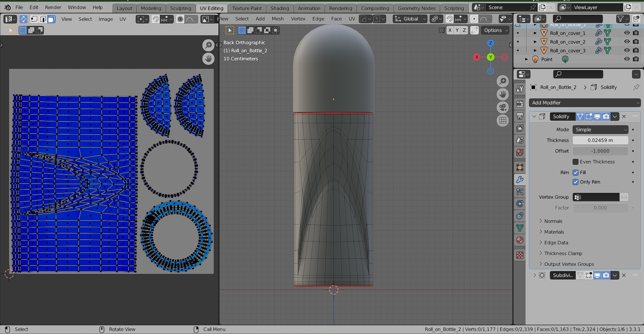Toggle Solidify show in viewport
The image size is (644, 334).
(597, 116)
